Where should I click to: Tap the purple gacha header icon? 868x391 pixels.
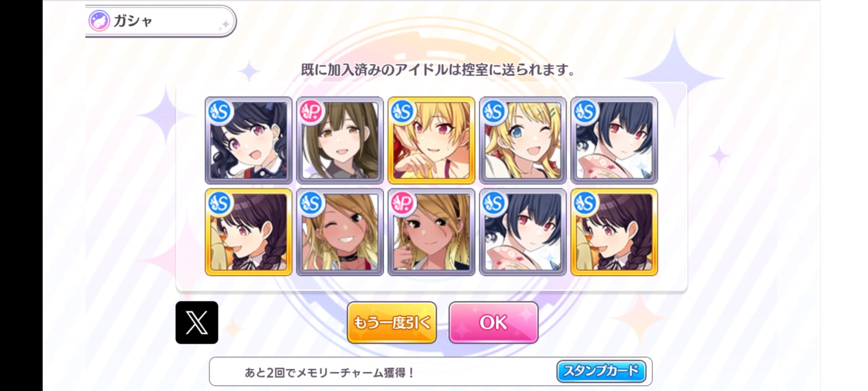click(x=99, y=21)
